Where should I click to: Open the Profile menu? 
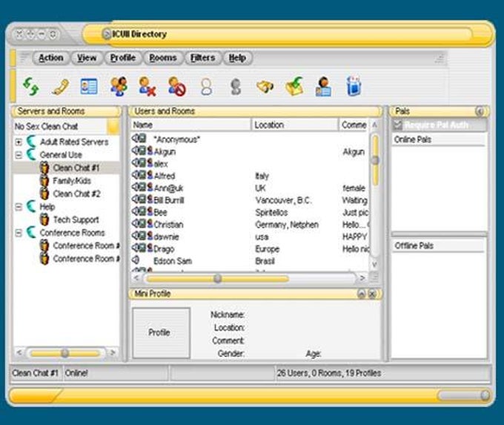pos(123,58)
